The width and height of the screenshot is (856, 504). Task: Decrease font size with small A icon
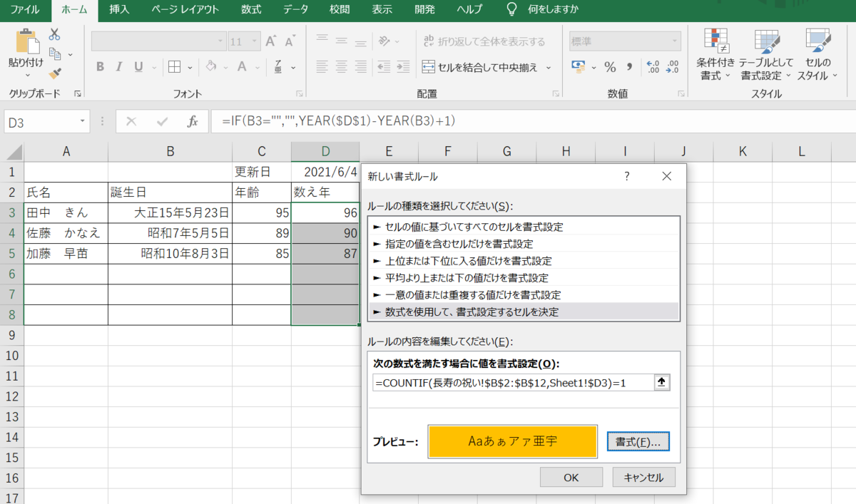click(x=290, y=41)
